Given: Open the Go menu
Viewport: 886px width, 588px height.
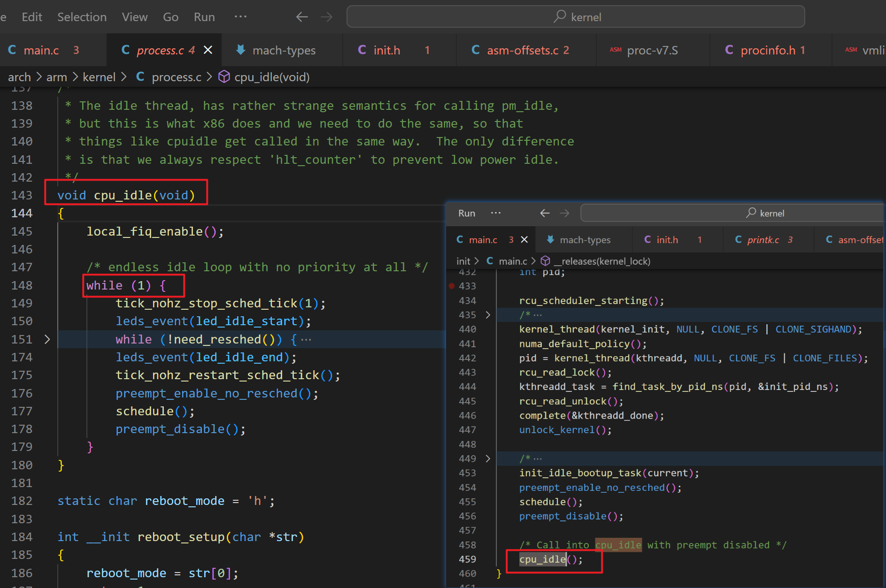Looking at the screenshot, I should click(x=170, y=17).
